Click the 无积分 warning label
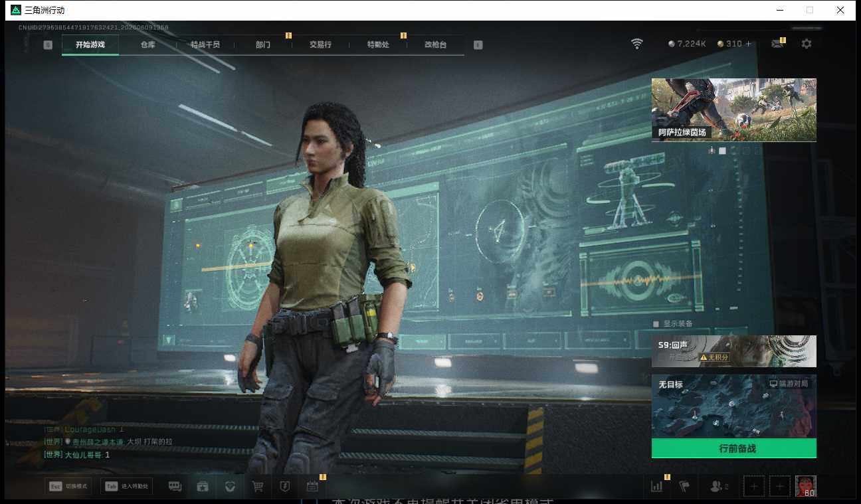 714,358
